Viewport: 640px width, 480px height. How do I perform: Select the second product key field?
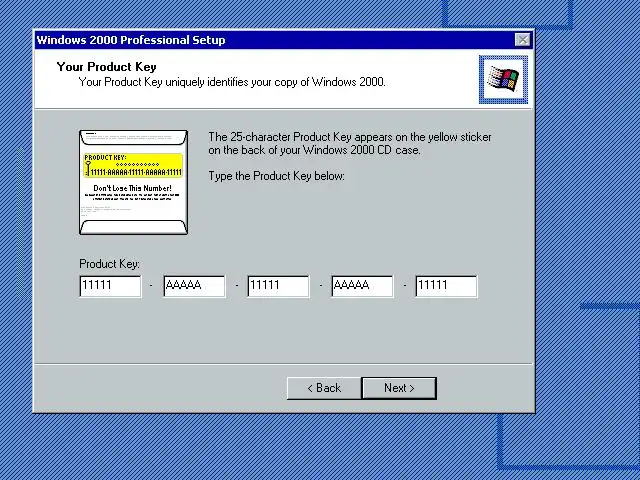click(x=194, y=286)
